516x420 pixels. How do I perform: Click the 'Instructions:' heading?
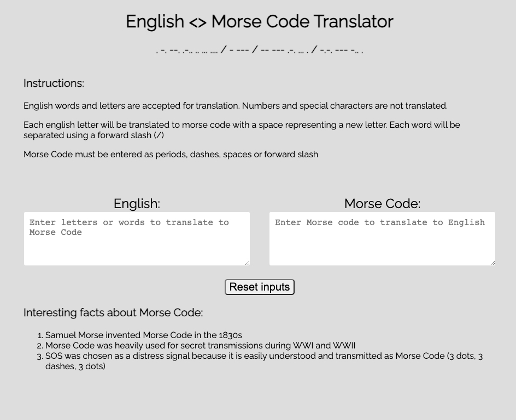click(54, 83)
